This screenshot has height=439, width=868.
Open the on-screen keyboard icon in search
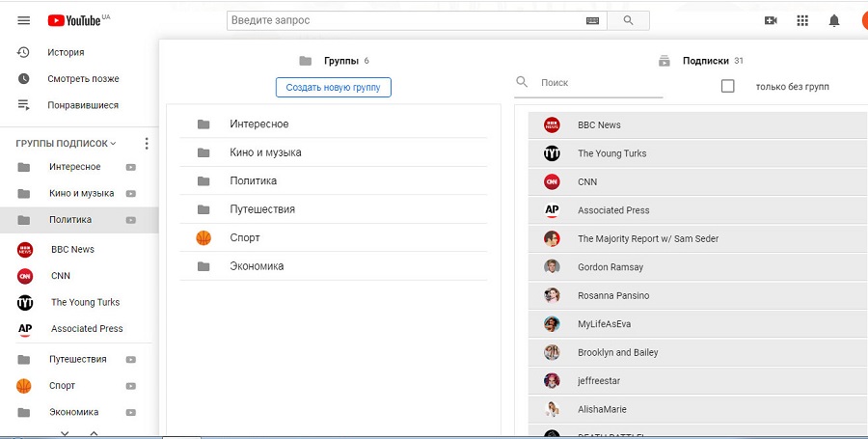(592, 20)
